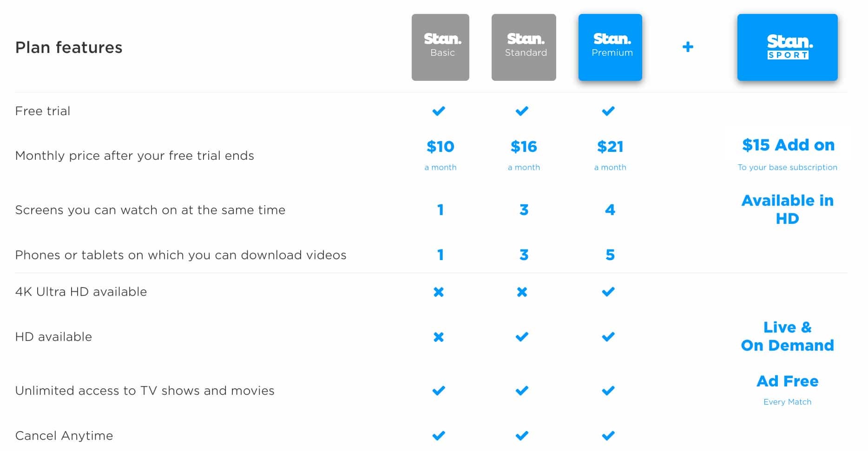Screen dimensions: 868x451
Task: Choose the Stan Premium plan tile
Action: click(610, 47)
